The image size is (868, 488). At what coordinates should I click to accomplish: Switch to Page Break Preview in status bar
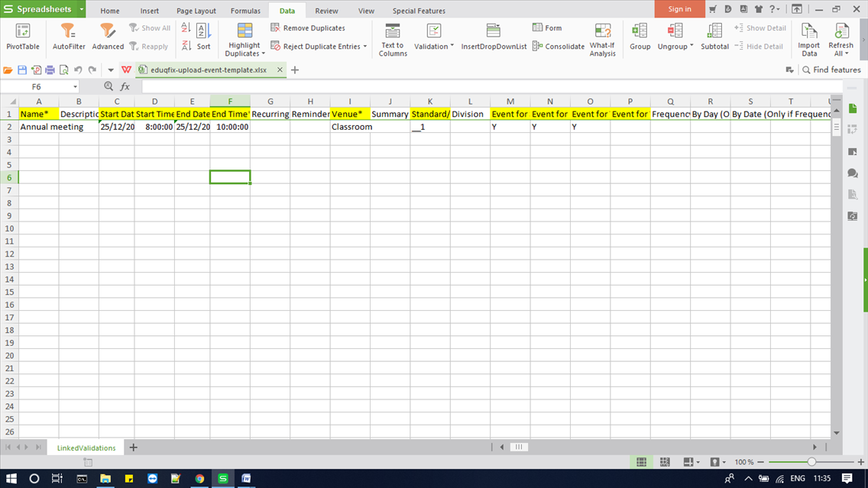click(665, 462)
